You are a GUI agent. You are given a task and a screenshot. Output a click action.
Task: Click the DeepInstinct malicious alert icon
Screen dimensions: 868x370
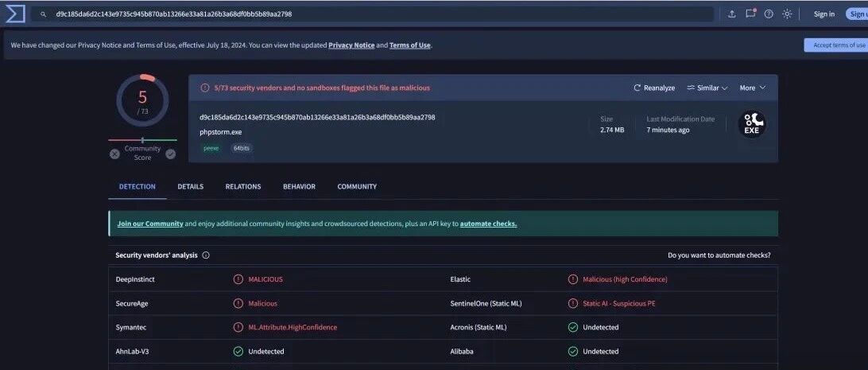238,279
